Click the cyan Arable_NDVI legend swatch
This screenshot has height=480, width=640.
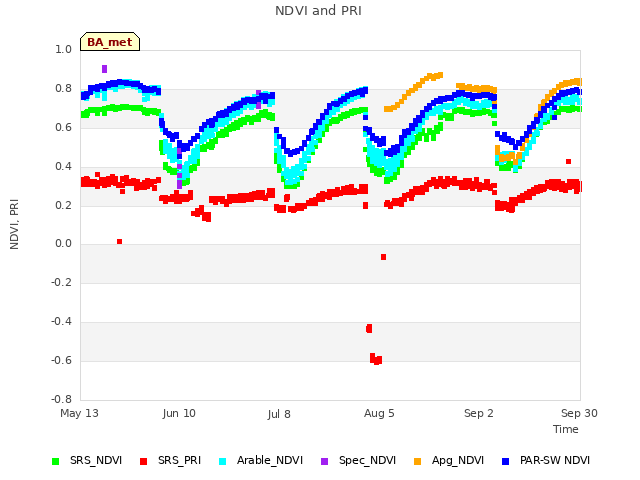(222, 461)
